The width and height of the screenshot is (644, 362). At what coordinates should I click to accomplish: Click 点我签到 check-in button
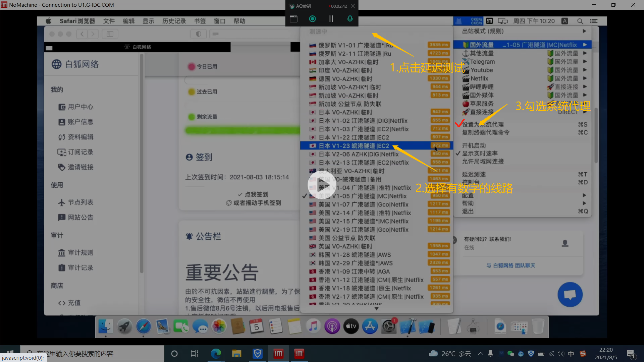[253, 194]
